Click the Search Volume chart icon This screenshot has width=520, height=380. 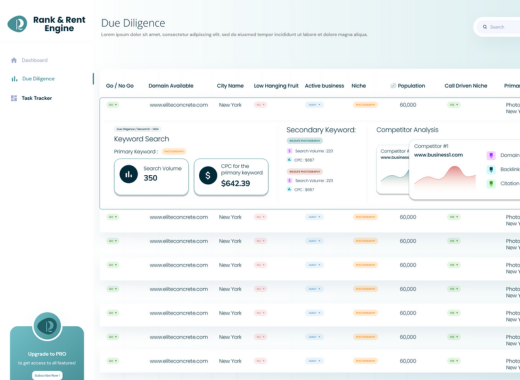[129, 174]
